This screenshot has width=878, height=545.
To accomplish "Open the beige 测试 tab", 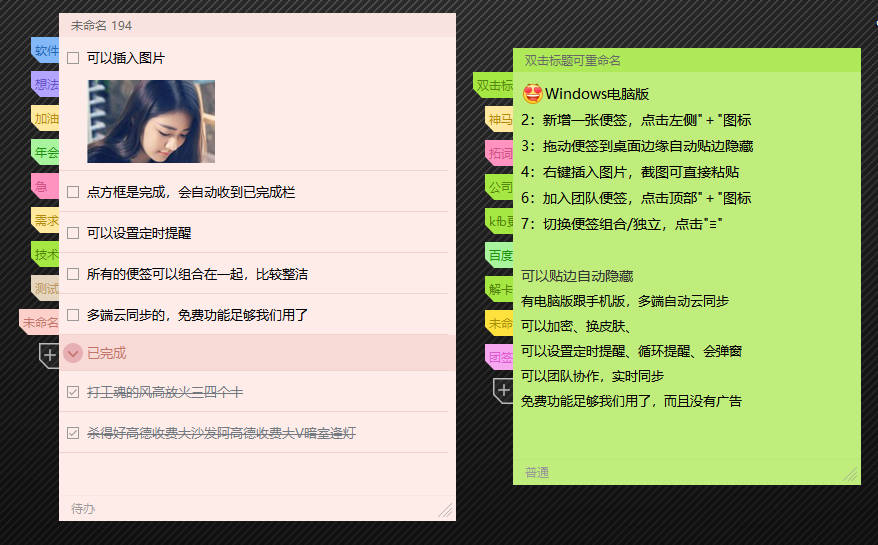I will tap(45, 288).
